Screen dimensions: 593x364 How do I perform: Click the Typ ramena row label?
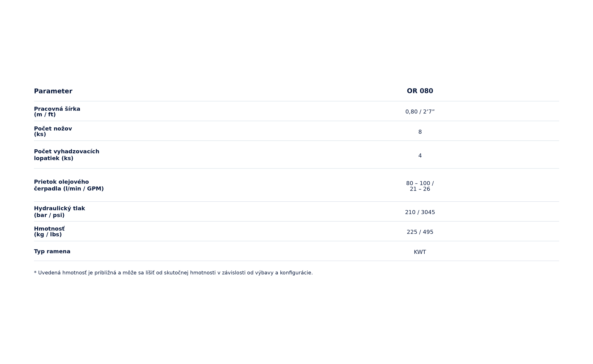[52, 251]
